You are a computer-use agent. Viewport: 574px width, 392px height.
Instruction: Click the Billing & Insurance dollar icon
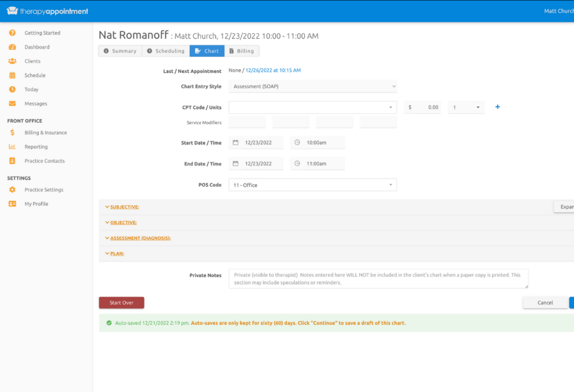pos(12,133)
